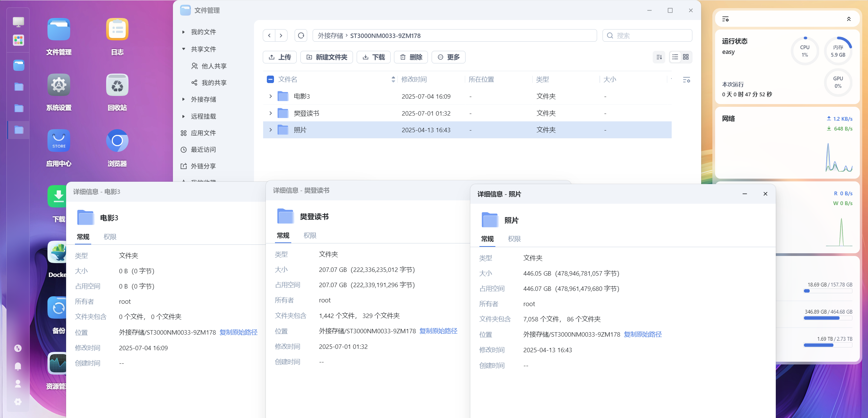Collapse the widget panel with the double chevron

(x=849, y=19)
